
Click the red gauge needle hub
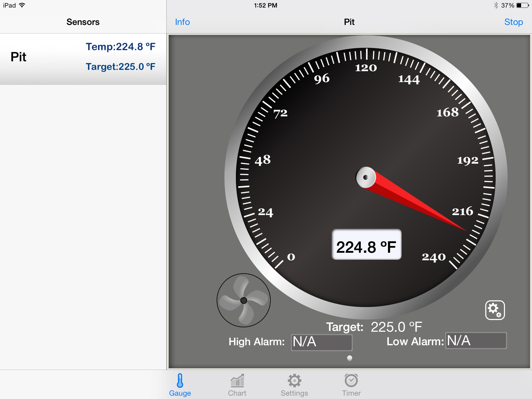pos(366,177)
